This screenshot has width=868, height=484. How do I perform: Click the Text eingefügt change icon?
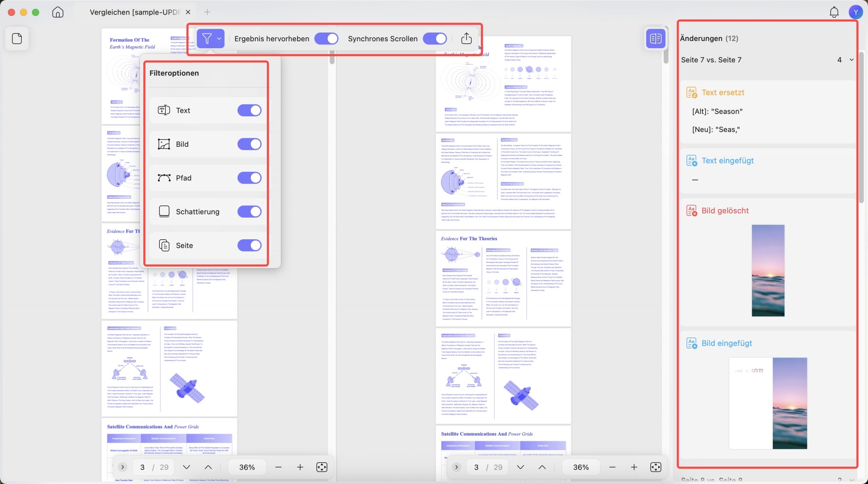pyautogui.click(x=692, y=161)
